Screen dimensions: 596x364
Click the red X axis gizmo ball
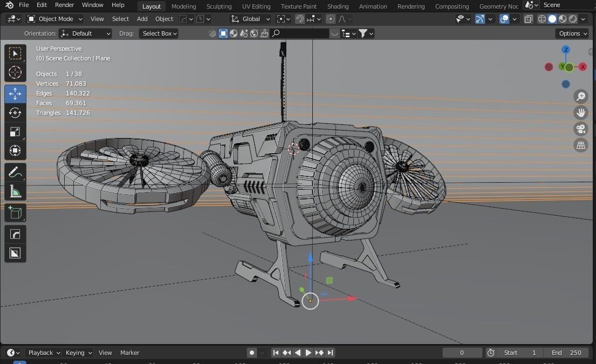pos(583,67)
